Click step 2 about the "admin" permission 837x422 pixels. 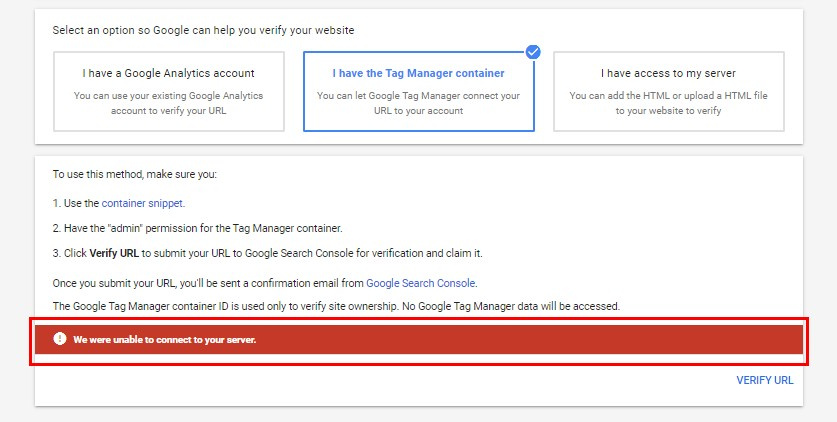[x=198, y=228]
